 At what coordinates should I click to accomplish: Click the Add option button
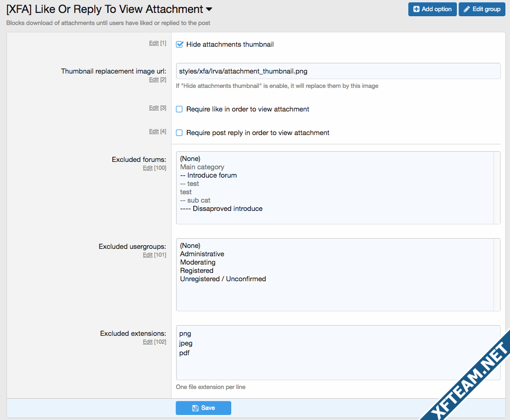coord(432,9)
